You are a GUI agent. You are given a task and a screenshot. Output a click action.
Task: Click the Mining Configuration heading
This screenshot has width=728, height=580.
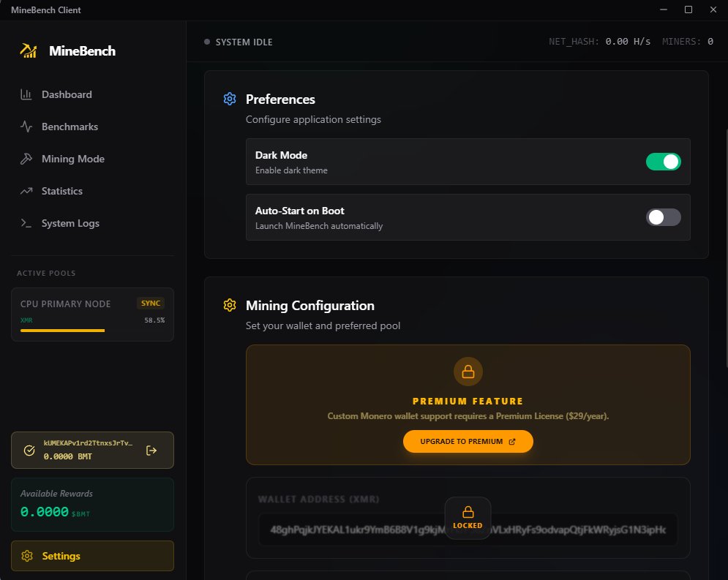[x=309, y=305]
